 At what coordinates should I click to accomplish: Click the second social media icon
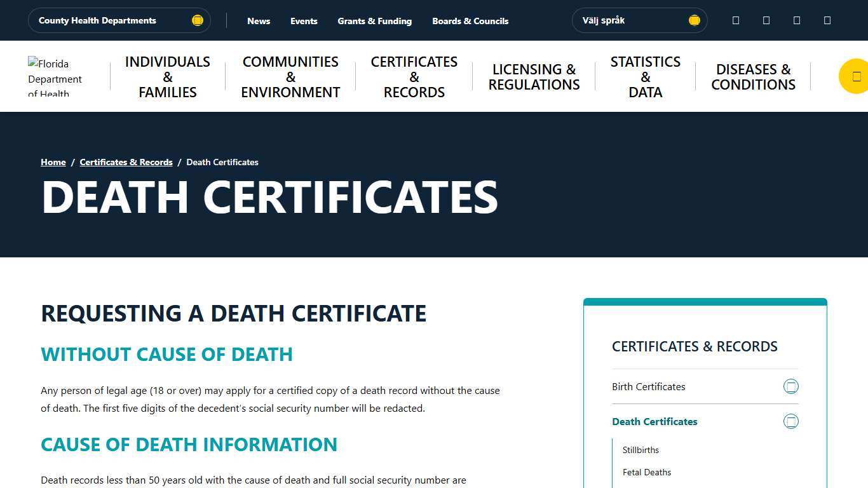click(766, 20)
